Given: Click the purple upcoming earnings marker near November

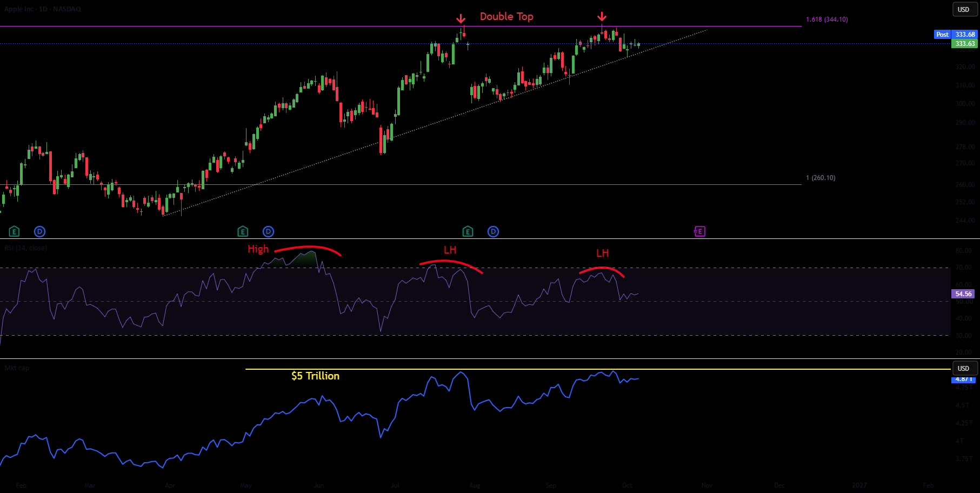Looking at the screenshot, I should click(699, 231).
